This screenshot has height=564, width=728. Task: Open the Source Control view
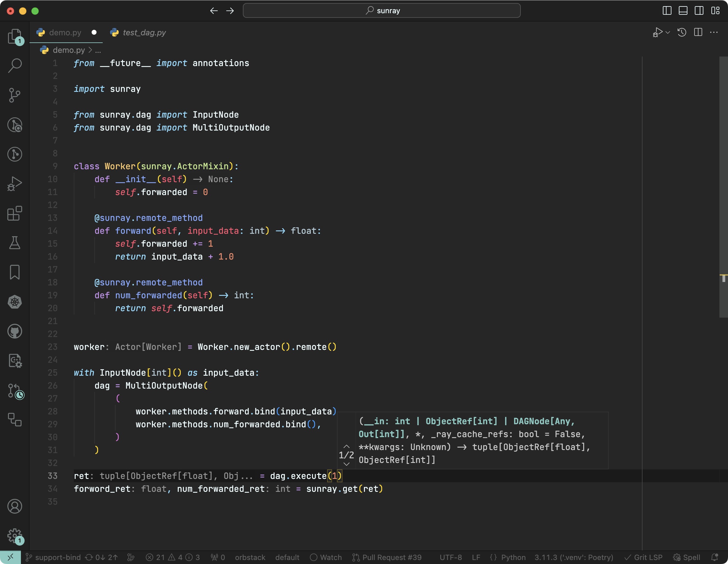point(15,95)
